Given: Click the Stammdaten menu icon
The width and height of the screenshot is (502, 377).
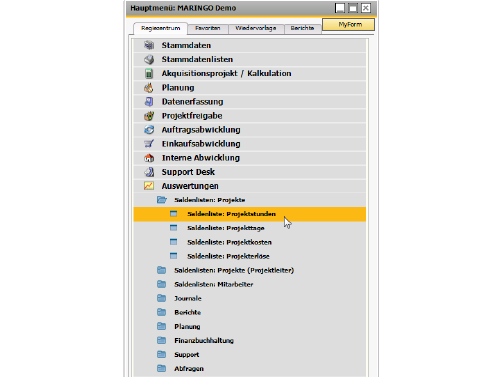Looking at the screenshot, I should click(x=149, y=45).
